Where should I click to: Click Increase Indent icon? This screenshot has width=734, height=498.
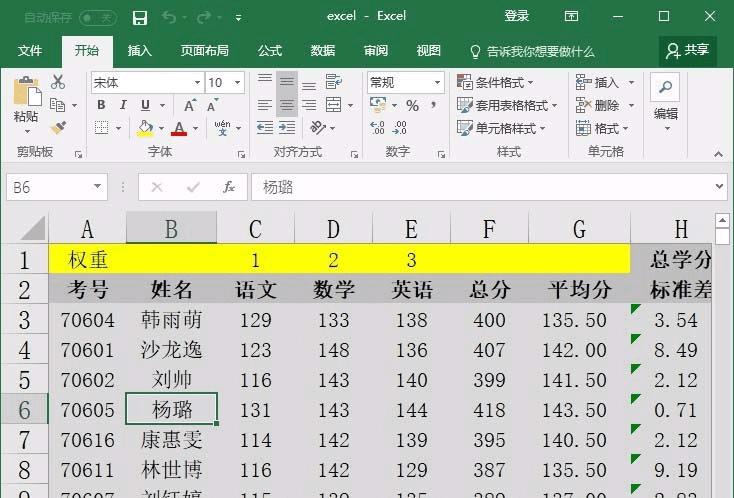click(x=286, y=127)
